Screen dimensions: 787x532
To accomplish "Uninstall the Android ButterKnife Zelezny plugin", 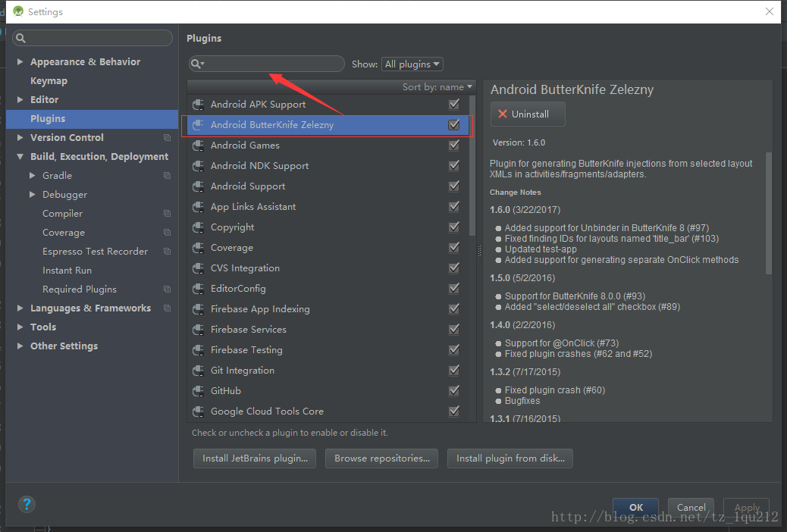I will click(x=528, y=114).
